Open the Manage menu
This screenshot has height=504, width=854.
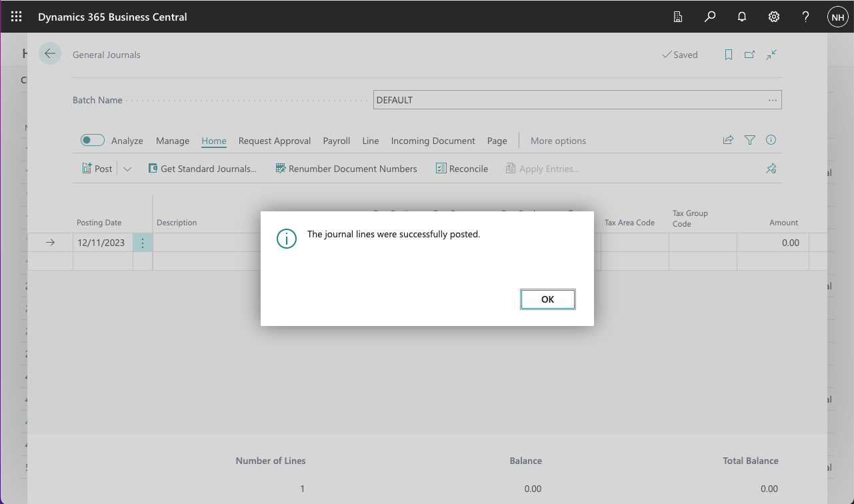[173, 141]
